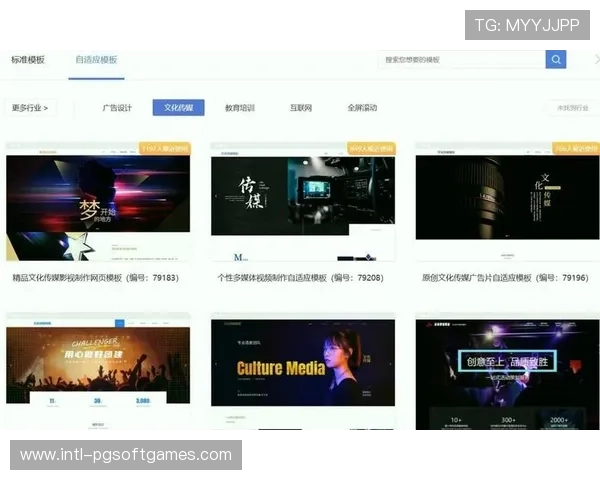This screenshot has height=480, width=600.
Task: Click the 个性多媒体视频制作自适应模板 title link
Action: tap(300, 278)
